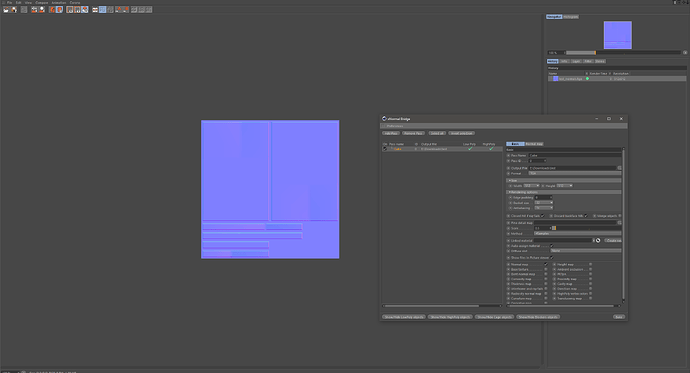Open the Antialiasing dropdown
This screenshot has height=373, width=690.
[x=543, y=208]
